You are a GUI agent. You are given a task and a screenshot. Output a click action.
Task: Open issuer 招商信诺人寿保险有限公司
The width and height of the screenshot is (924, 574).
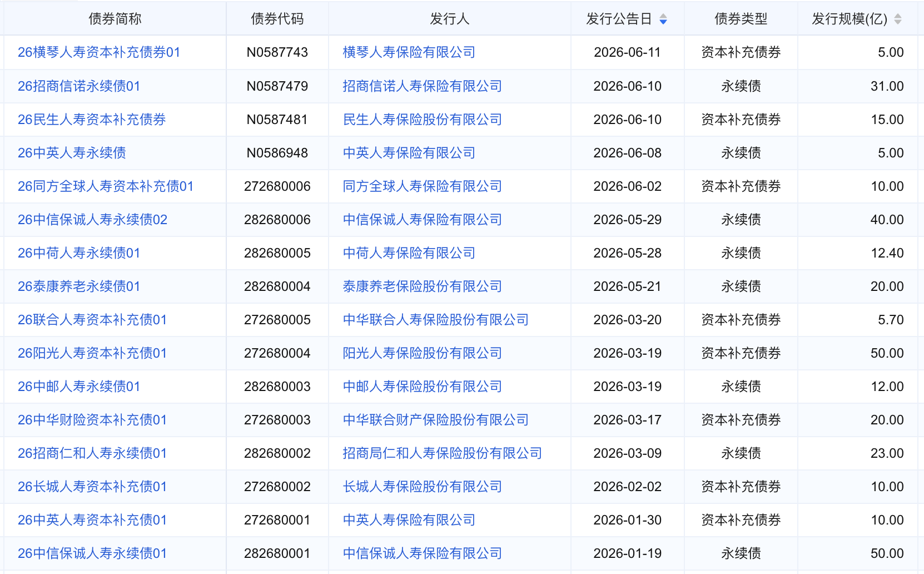[423, 86]
